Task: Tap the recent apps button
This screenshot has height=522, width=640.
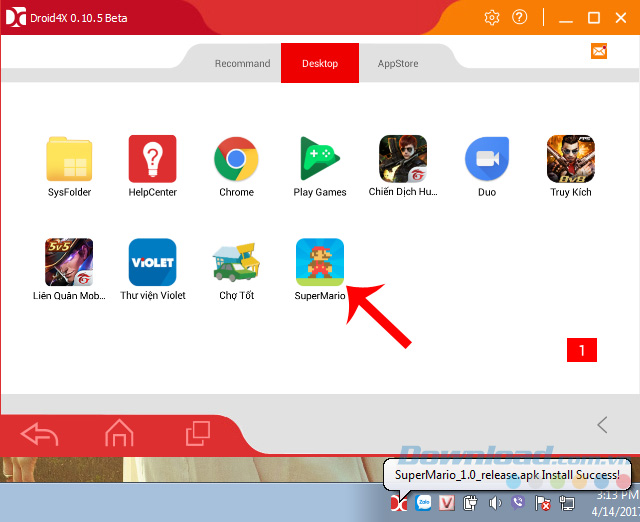Action: [x=198, y=433]
